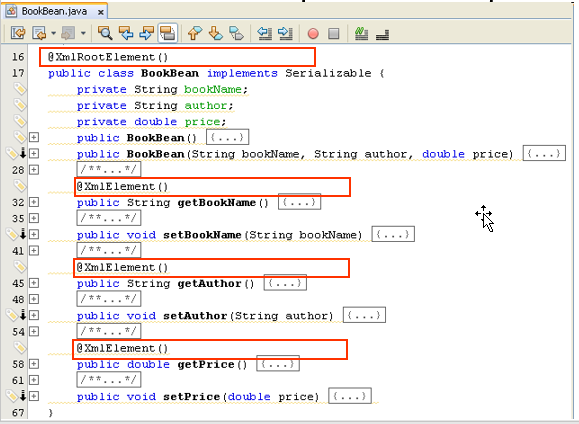Start Macro Recording red circle
The image size is (579, 424).
pyautogui.click(x=313, y=34)
